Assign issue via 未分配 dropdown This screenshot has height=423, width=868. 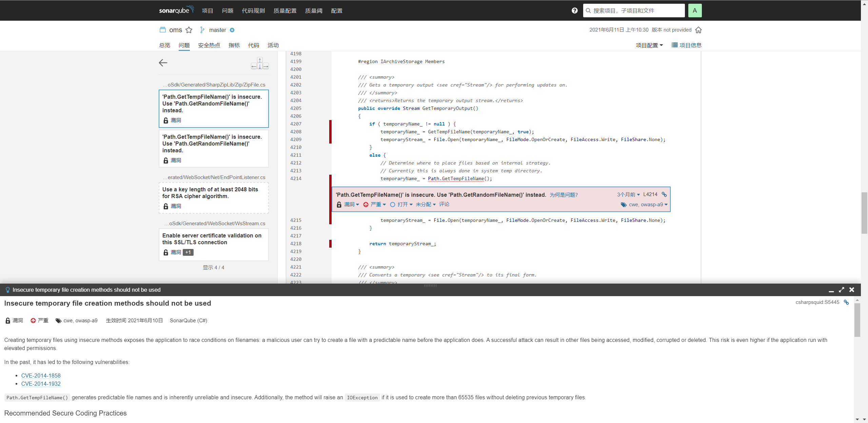426,204
